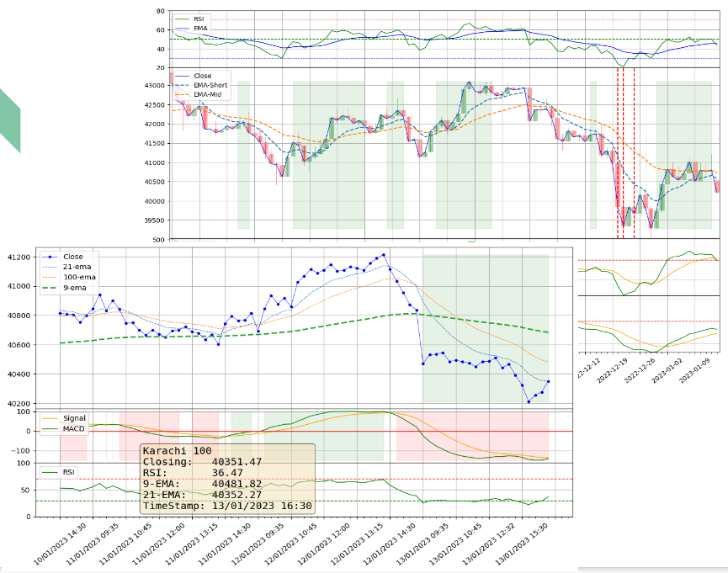Viewport: 728px width, 573px height.
Task: Click the MACD legend entry
Action: [75, 428]
